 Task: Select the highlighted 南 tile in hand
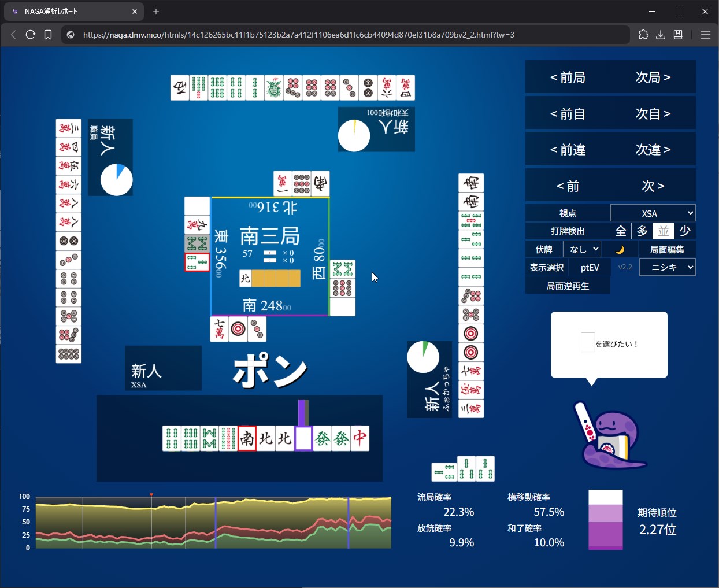tap(247, 438)
